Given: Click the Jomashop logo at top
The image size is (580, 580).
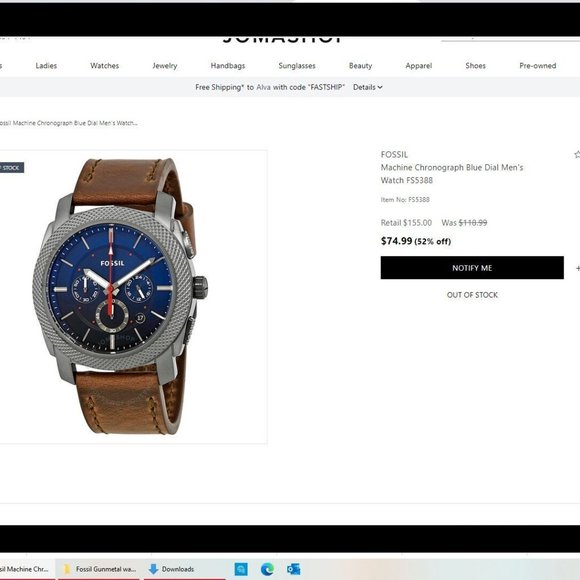Looking at the screenshot, I should (283, 39).
